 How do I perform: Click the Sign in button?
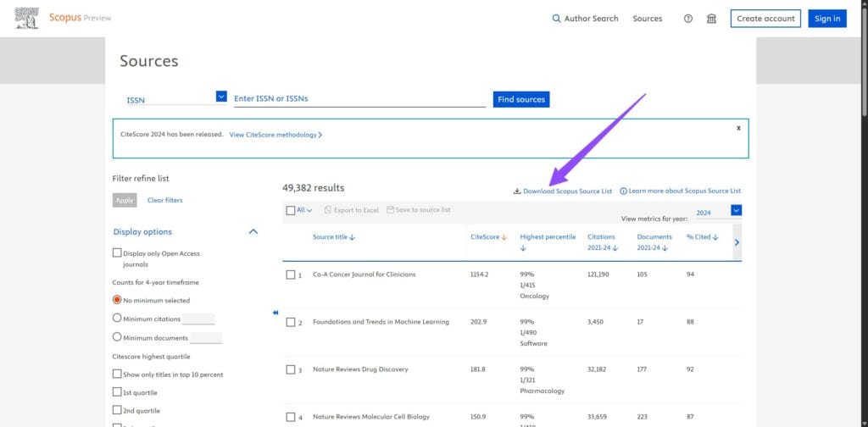pos(827,19)
